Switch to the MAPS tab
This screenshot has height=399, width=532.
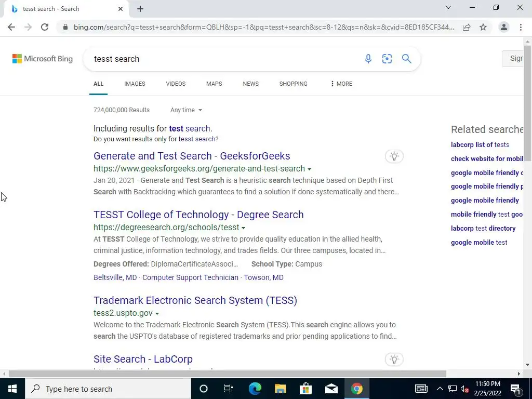(x=214, y=84)
